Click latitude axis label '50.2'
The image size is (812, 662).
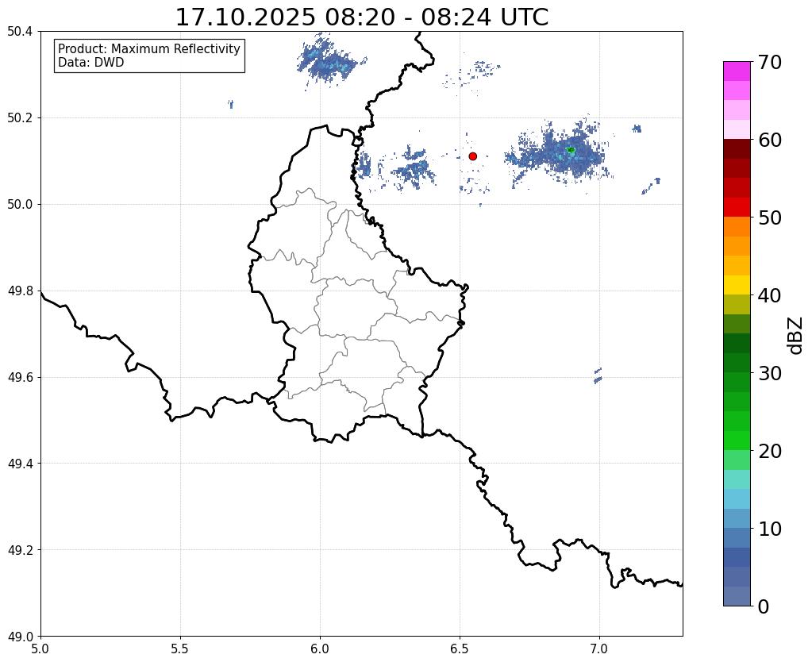(20, 118)
